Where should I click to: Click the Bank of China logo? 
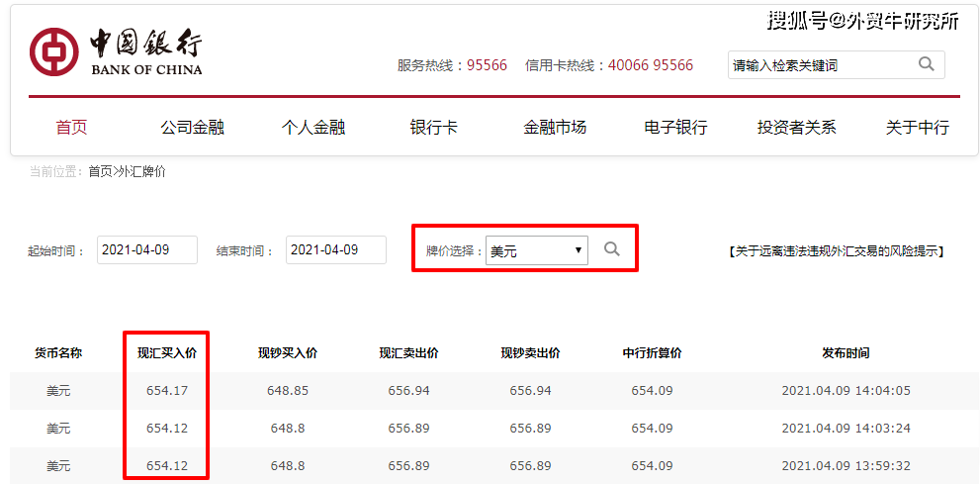tap(116, 52)
